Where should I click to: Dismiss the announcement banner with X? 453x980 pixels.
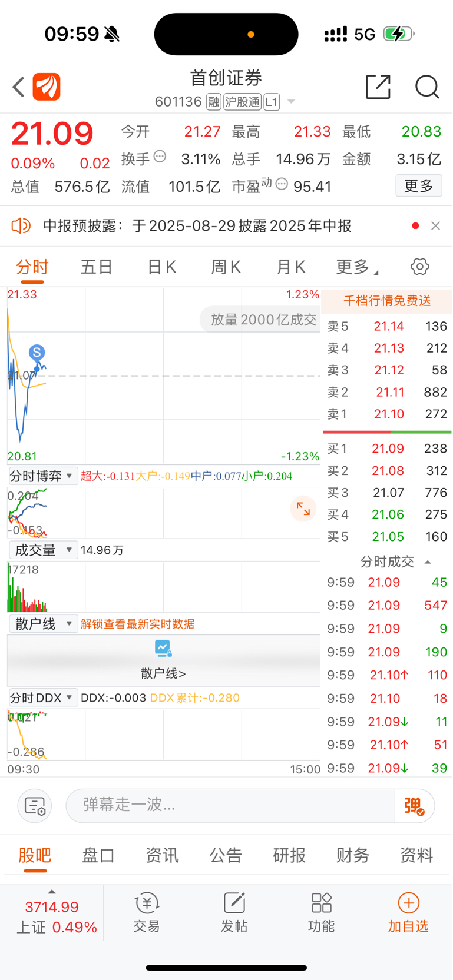tap(435, 225)
